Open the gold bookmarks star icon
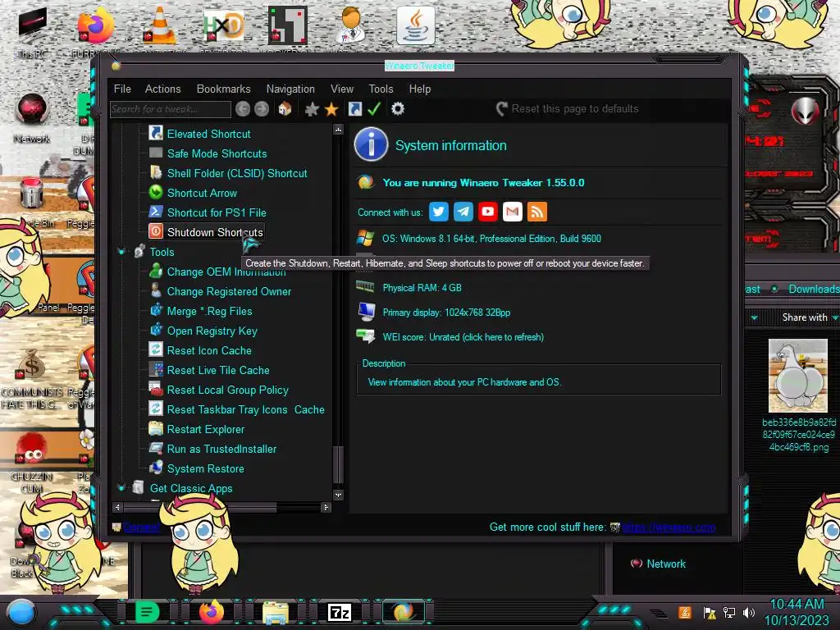Viewport: 840px width, 630px height. coord(331,109)
